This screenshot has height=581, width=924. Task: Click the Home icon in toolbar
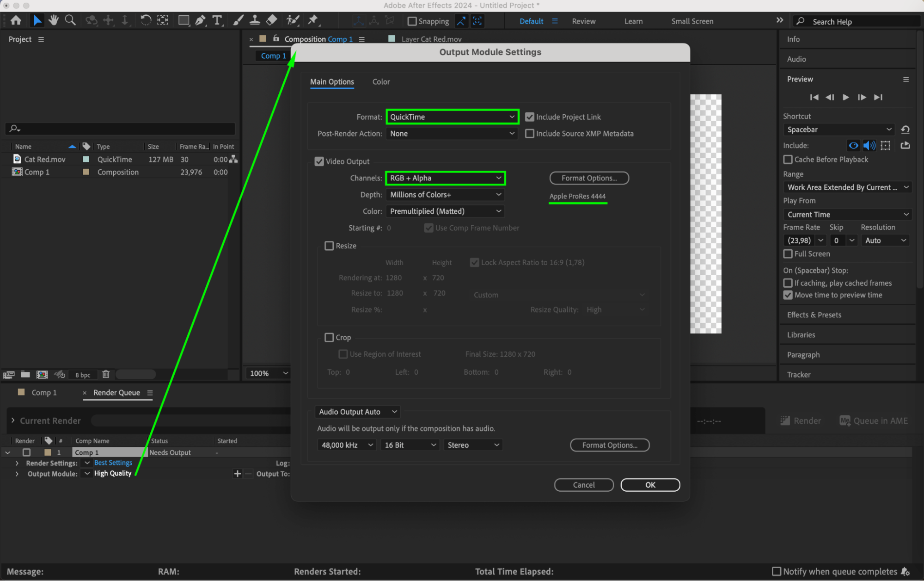16,20
